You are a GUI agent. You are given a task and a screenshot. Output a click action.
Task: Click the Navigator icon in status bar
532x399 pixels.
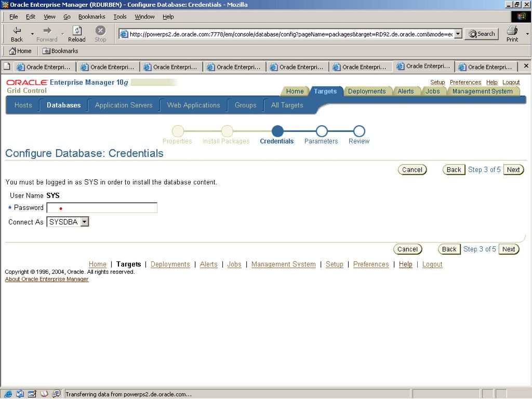tap(8, 394)
